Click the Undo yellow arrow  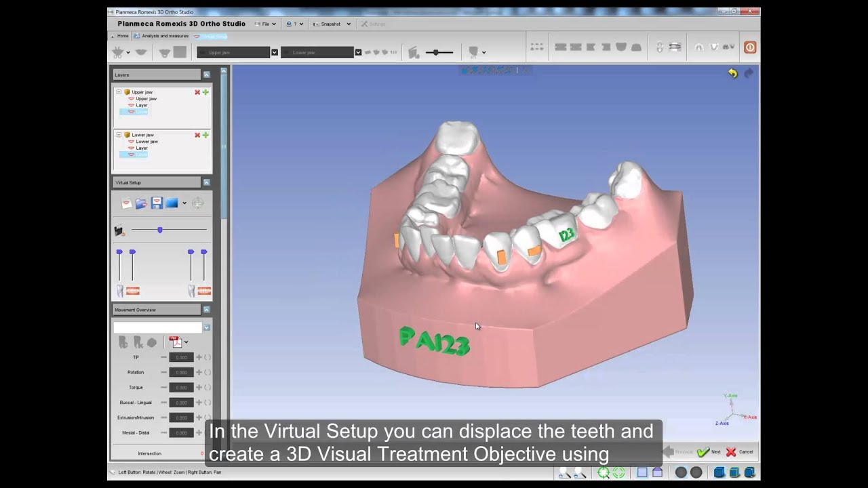click(x=733, y=73)
